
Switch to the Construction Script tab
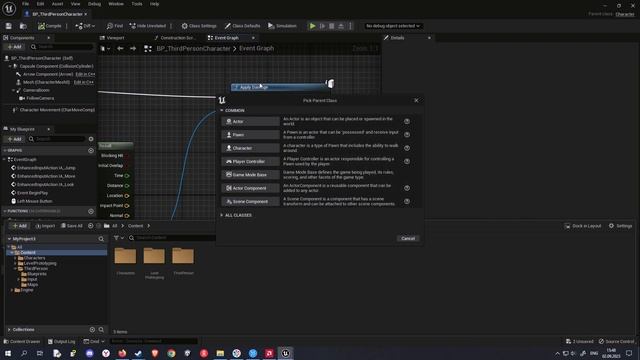(175, 38)
